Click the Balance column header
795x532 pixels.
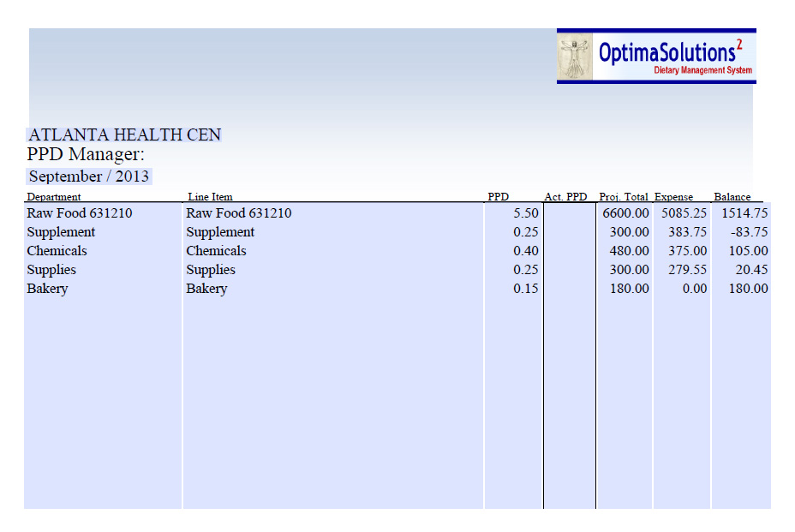[x=732, y=197]
